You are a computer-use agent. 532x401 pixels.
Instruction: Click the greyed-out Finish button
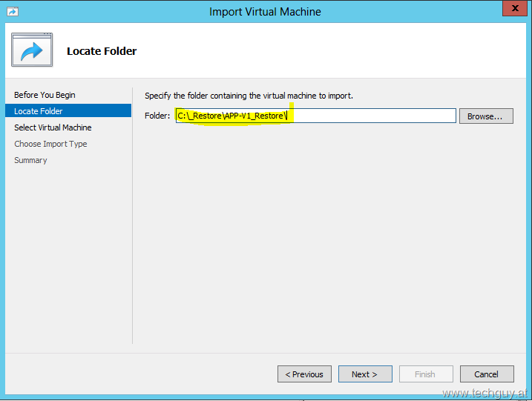point(426,374)
